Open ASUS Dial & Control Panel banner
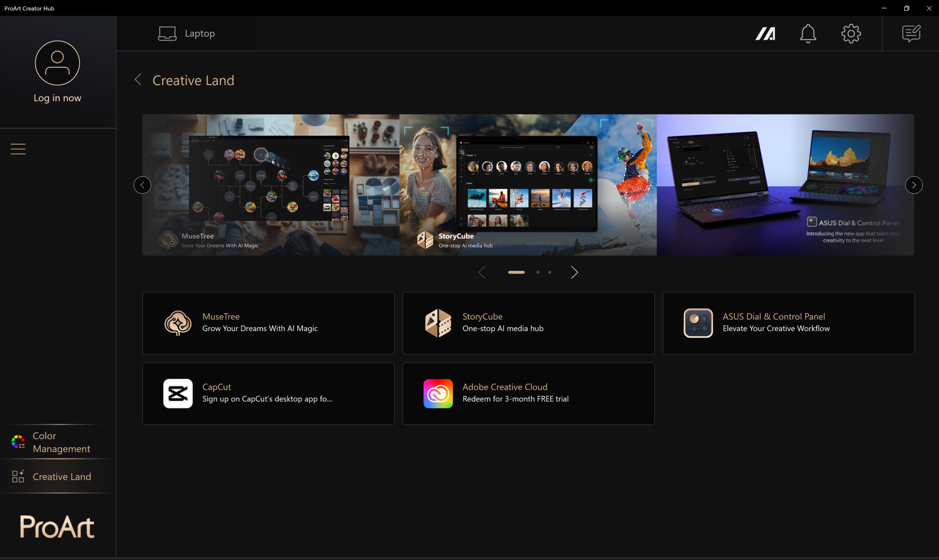 [785, 185]
